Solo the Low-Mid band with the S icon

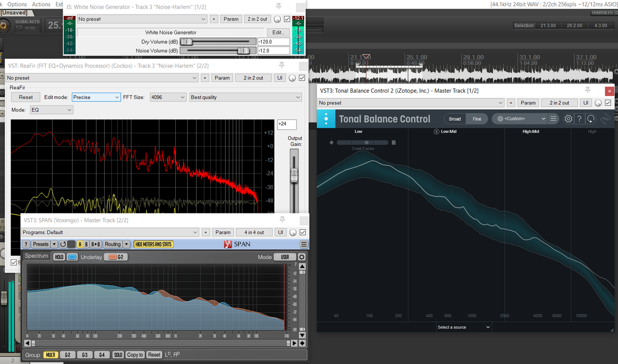click(436, 131)
